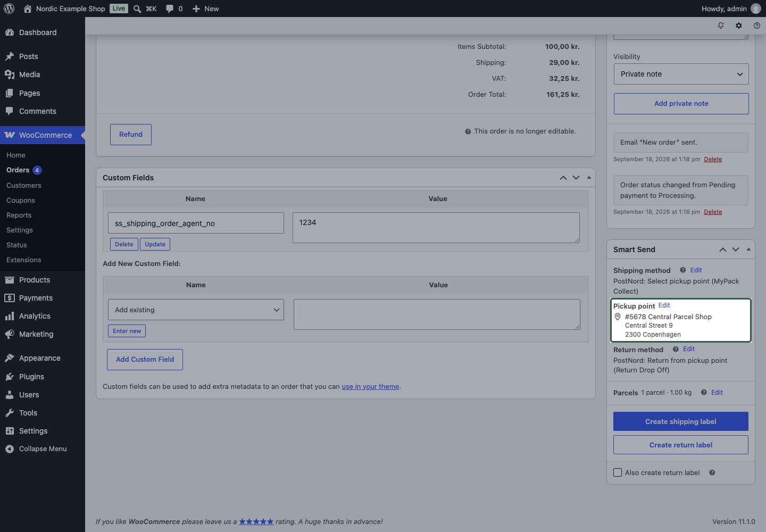
Task: Click Add private note button
Action: 681,104
